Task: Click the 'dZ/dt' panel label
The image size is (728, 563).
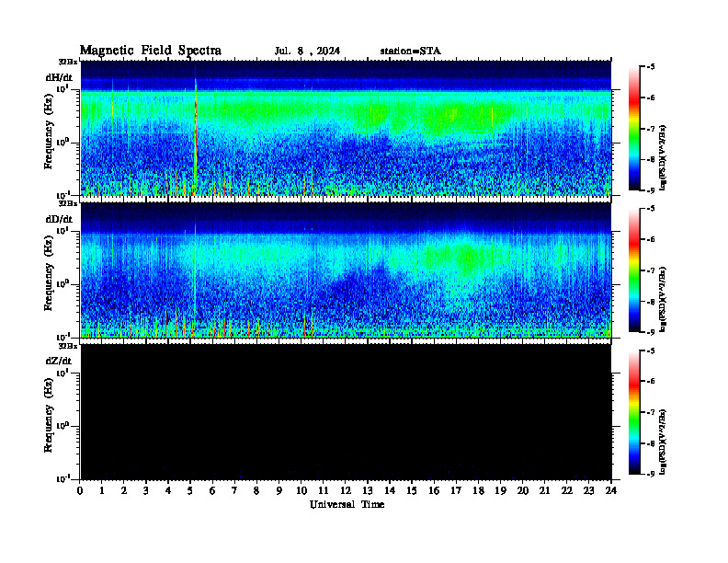Action: click(x=59, y=361)
